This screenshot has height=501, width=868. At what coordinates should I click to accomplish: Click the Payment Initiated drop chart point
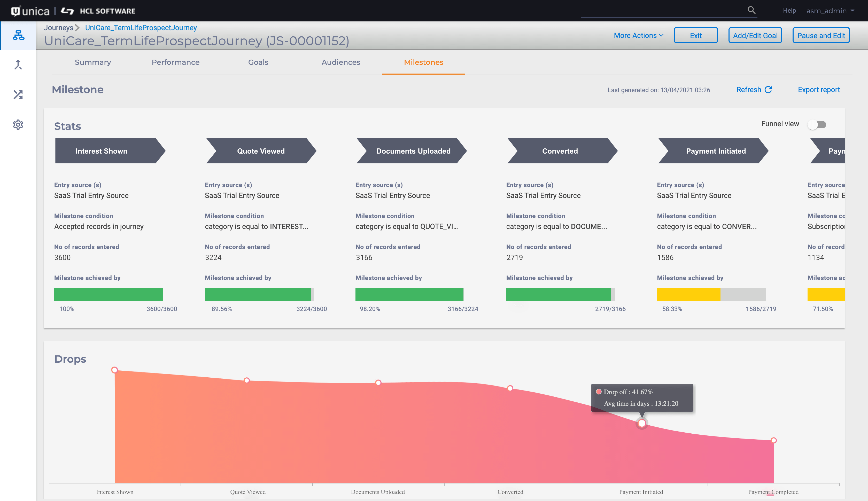pos(641,423)
